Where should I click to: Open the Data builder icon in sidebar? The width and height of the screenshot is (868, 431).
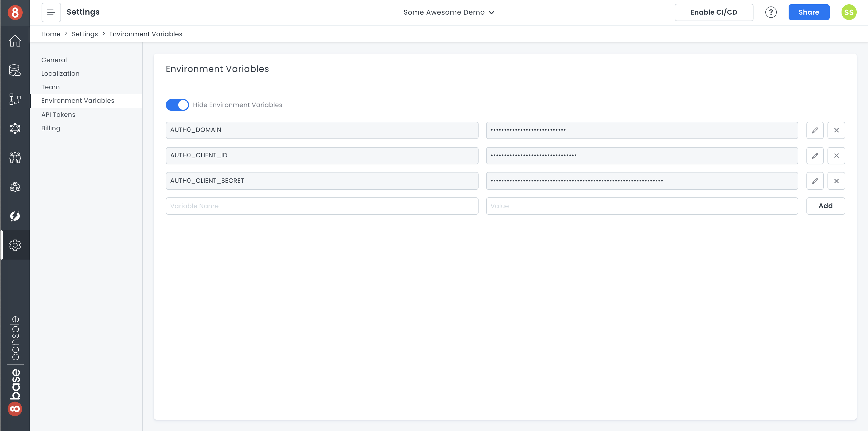tap(15, 70)
